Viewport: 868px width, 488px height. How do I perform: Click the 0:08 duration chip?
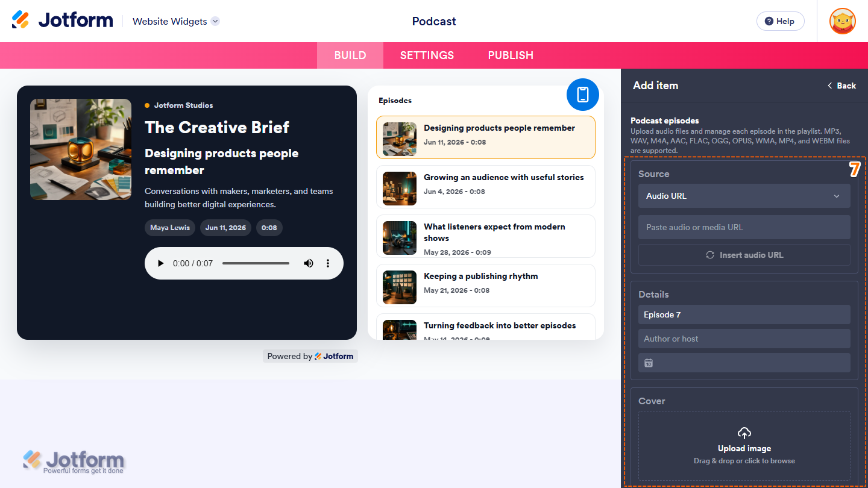point(269,228)
